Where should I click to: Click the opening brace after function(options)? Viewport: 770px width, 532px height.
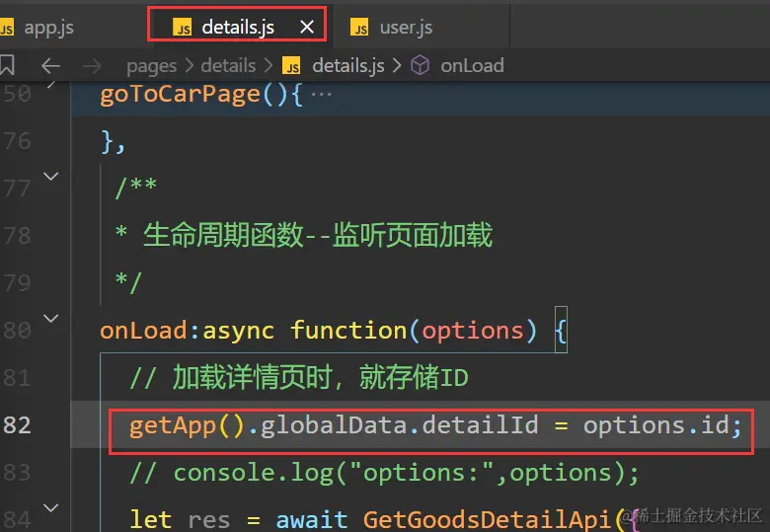tap(561, 331)
